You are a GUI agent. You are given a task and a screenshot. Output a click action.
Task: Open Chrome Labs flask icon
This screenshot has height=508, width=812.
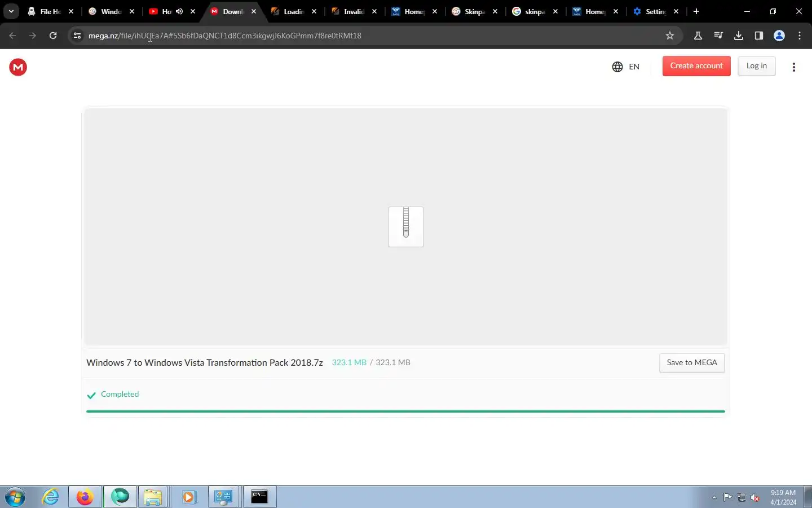(698, 36)
